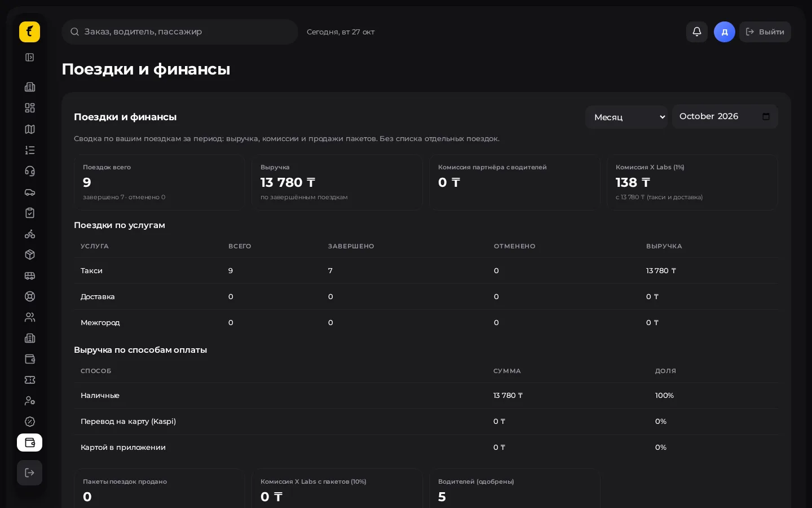Open the bus icon in sidebar

coord(30,275)
